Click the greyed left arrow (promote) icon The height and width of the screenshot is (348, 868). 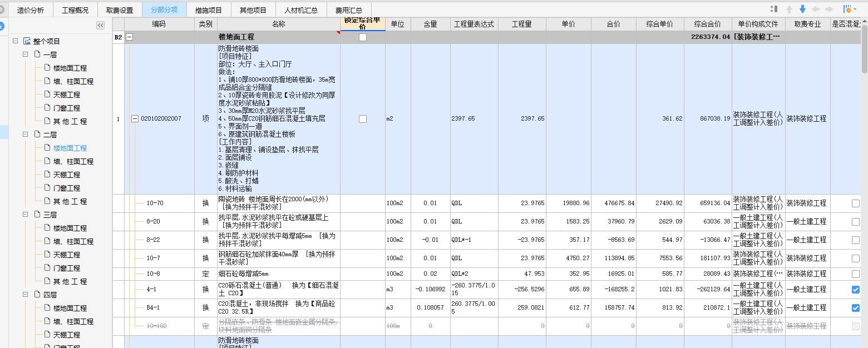tap(816, 9)
